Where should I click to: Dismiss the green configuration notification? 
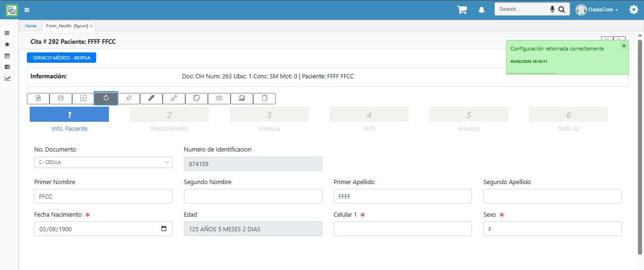point(624,46)
